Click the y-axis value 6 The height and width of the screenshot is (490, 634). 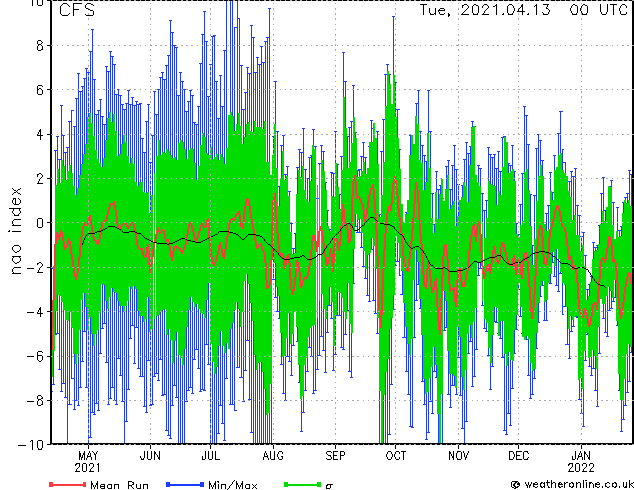[40, 90]
